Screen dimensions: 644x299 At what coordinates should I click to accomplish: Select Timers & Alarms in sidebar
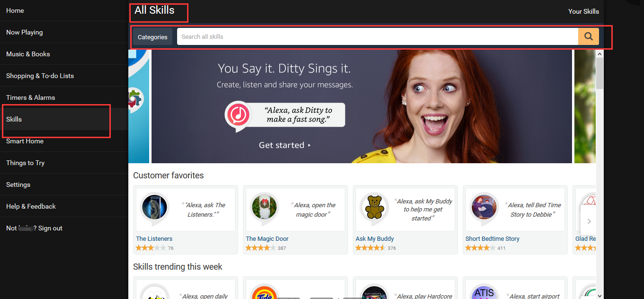[x=30, y=97]
